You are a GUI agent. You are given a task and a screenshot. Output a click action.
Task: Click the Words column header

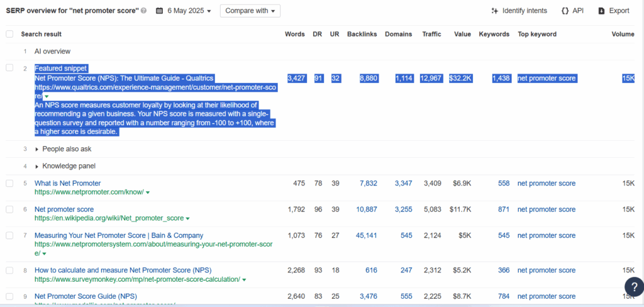point(295,34)
